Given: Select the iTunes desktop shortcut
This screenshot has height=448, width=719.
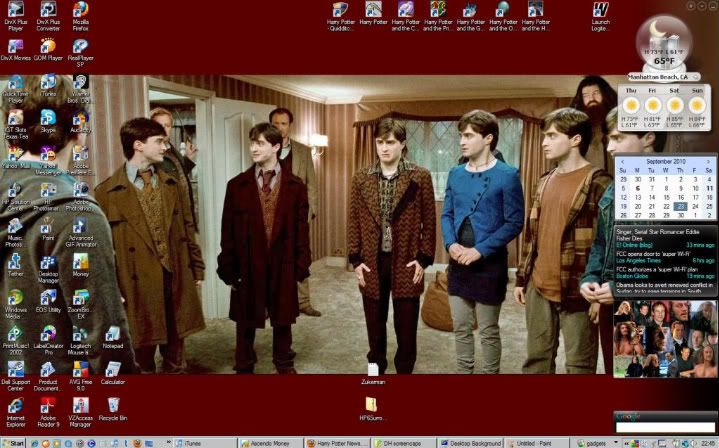Looking at the screenshot, I should [48, 86].
